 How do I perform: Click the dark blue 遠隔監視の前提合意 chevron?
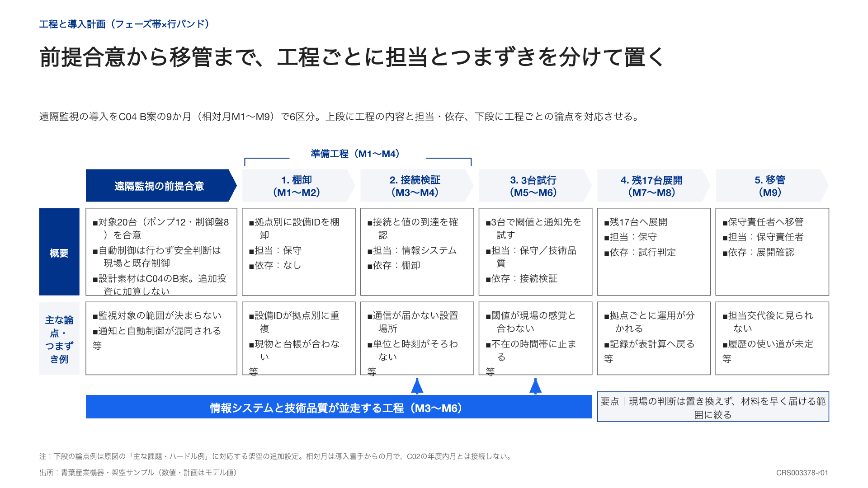(x=161, y=186)
